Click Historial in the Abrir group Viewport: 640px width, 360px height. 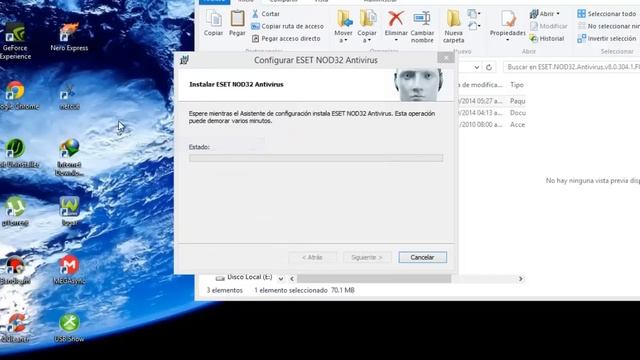(547, 39)
